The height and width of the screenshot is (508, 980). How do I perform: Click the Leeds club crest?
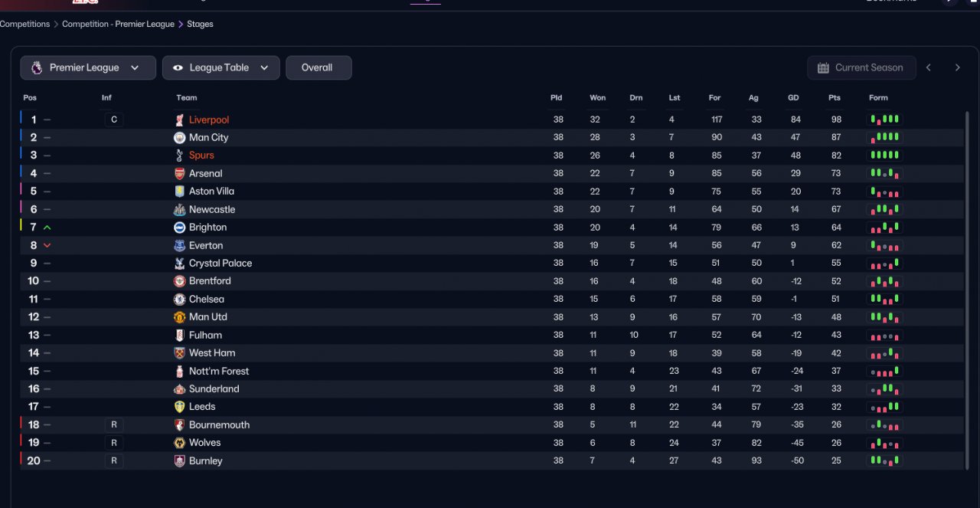click(179, 407)
